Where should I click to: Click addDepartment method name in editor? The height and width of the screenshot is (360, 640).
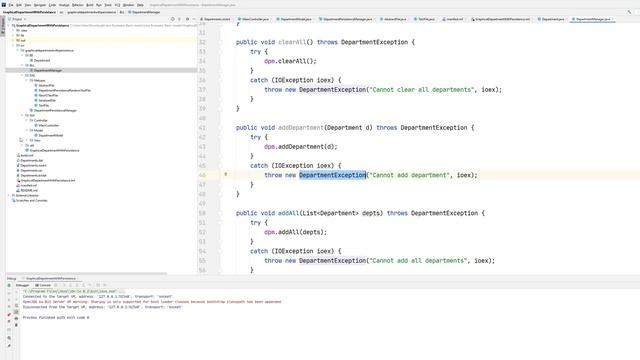coord(300,128)
